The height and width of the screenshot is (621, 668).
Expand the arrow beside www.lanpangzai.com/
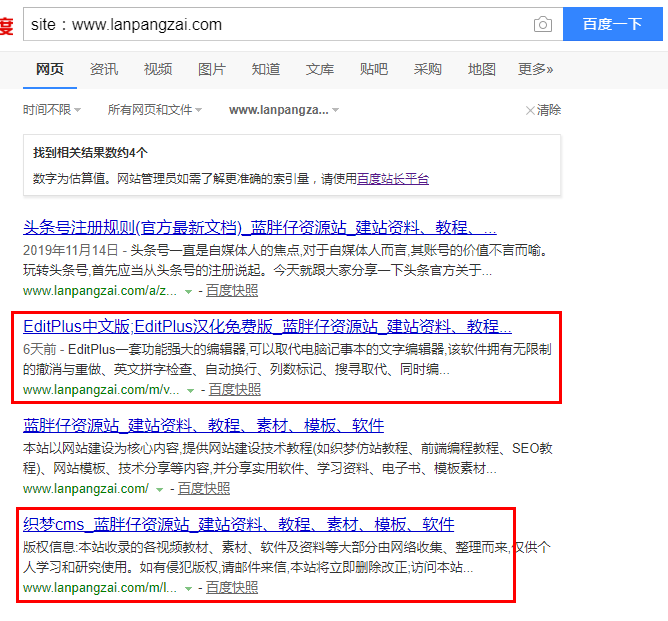159,490
